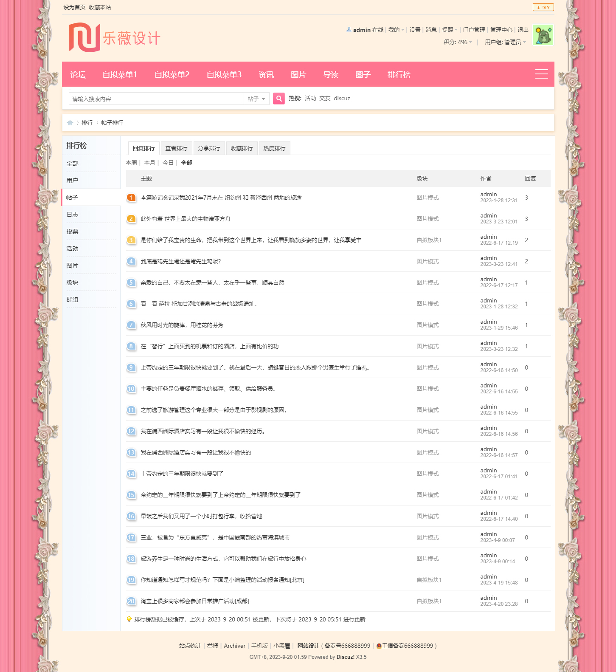Expand the 我的 dropdown menu
This screenshot has height=672, width=616.
(x=396, y=30)
